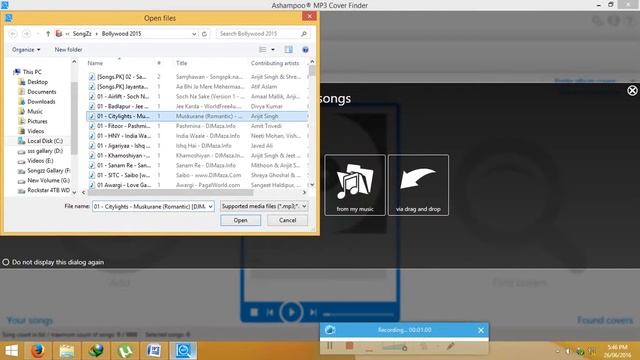
Task: Click the 'from my music' folder icon
Action: [355, 185]
